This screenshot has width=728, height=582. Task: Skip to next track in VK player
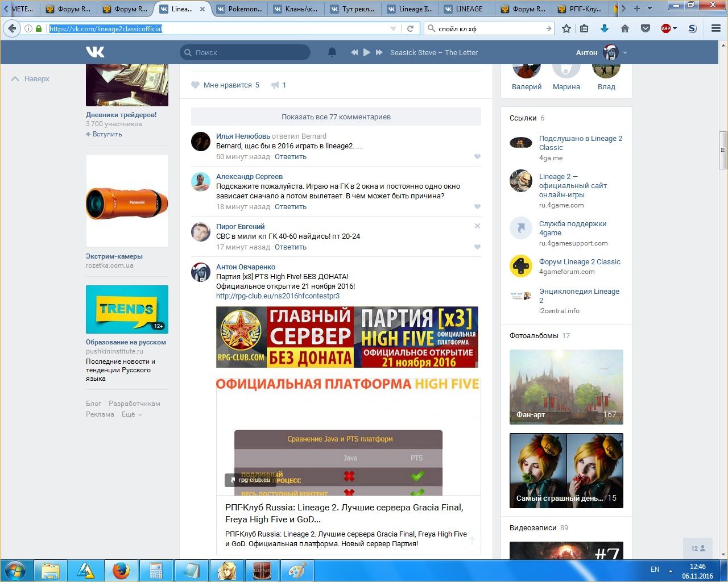[379, 52]
